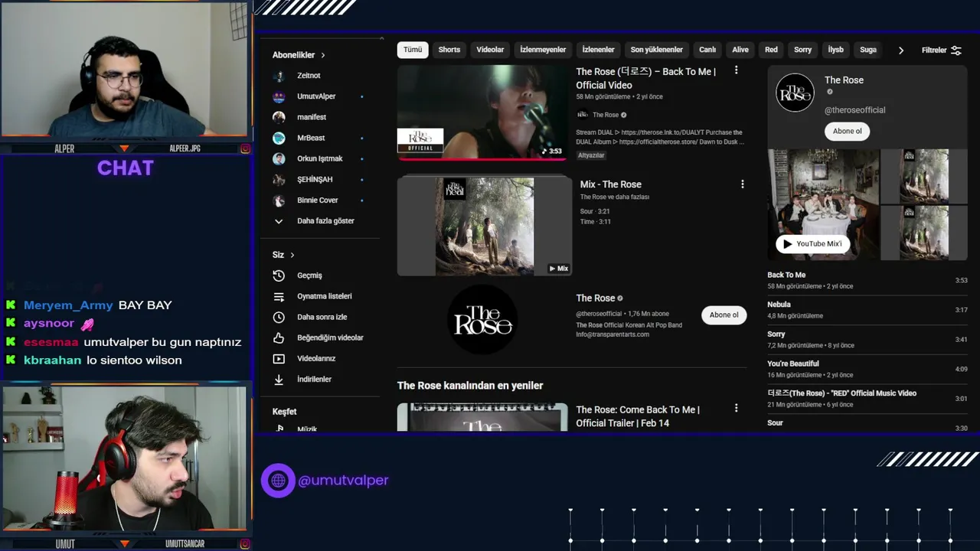Open the ŞEHİNŞAH channel avatar

(x=279, y=179)
